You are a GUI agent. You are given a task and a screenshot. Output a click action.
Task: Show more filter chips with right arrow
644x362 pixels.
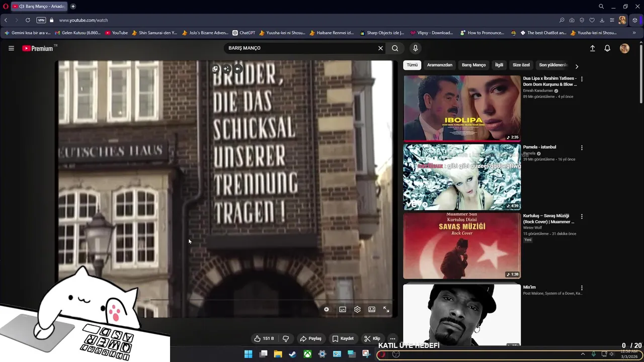(577, 66)
